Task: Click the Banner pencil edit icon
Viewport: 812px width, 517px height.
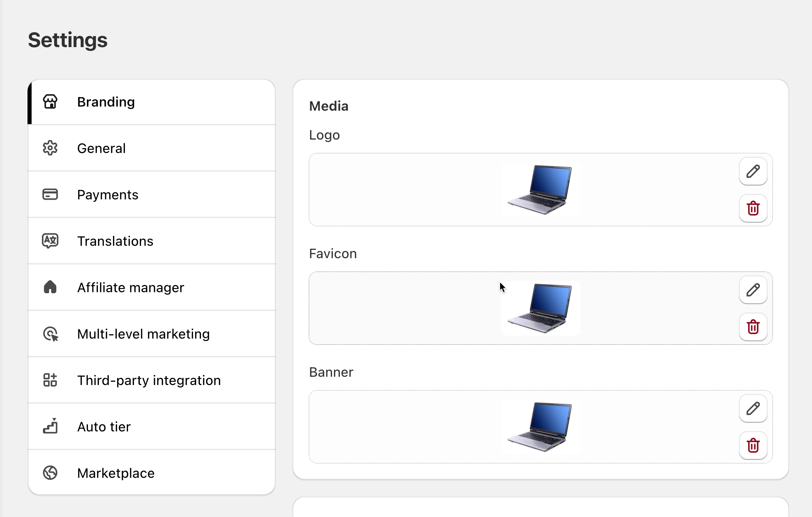Action: point(753,408)
